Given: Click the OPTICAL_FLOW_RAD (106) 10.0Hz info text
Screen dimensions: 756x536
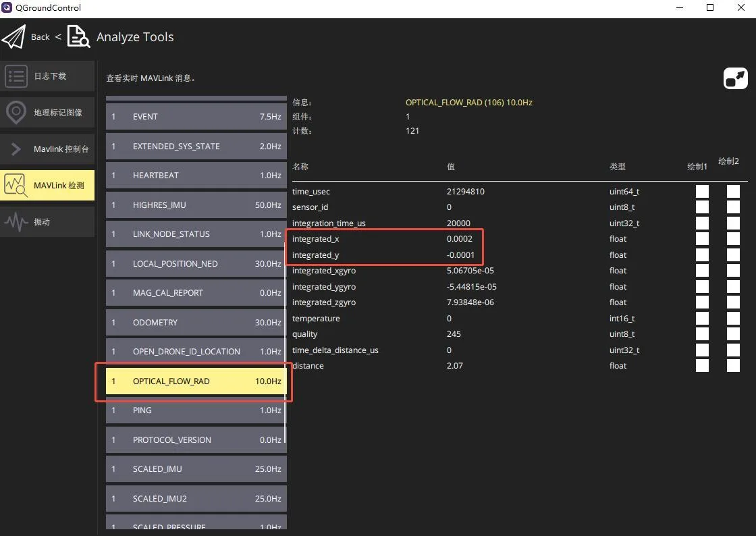Looking at the screenshot, I should coord(468,102).
